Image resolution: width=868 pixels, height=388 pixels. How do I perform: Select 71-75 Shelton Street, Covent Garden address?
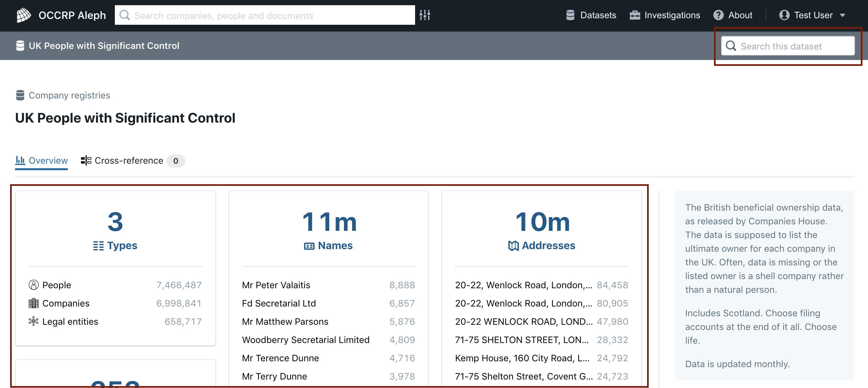[541, 376]
